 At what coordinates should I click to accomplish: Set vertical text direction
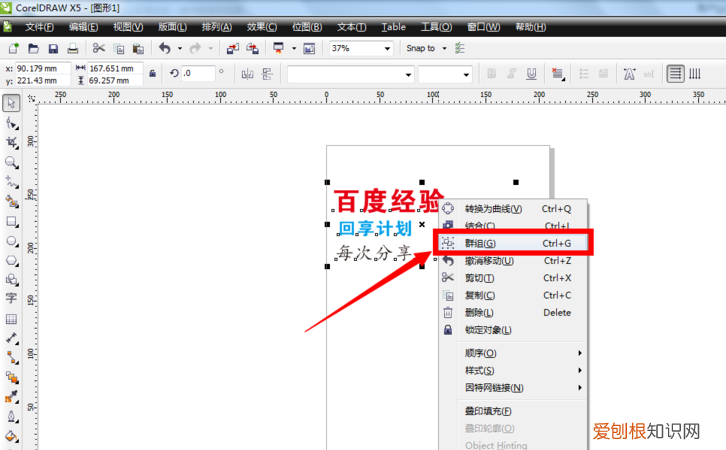[695, 74]
